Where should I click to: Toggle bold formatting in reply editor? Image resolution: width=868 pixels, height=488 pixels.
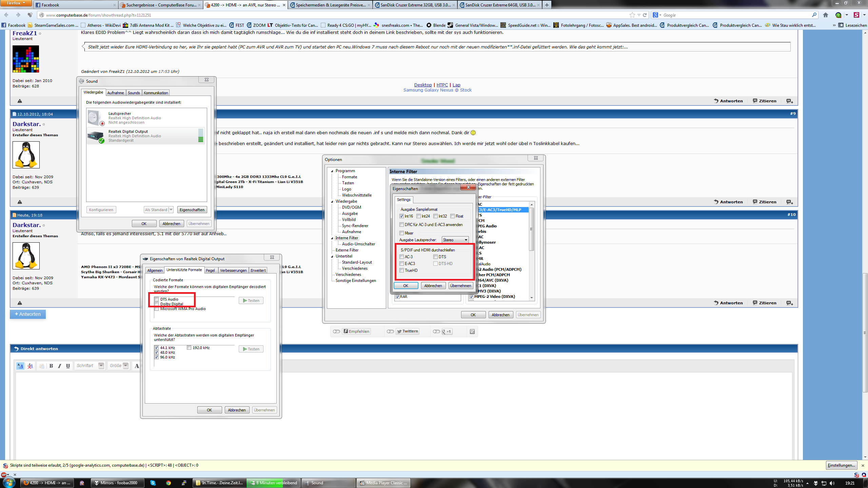point(51,366)
